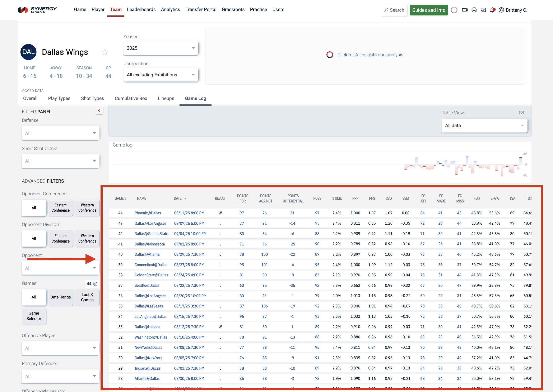Favorite Dallas Wings with the star icon

105,52
